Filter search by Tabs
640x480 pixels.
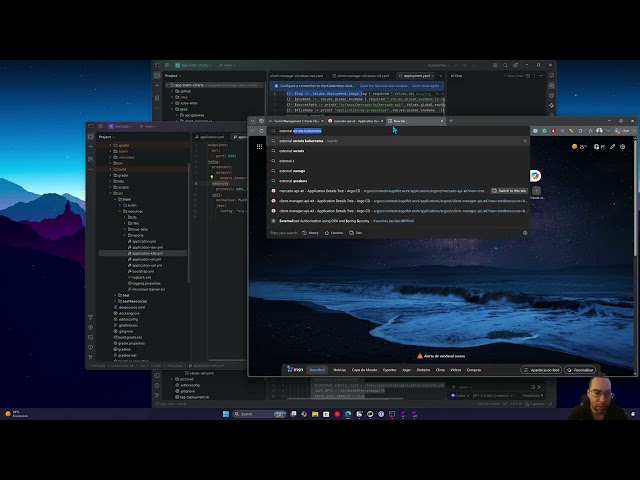pyautogui.click(x=356, y=233)
